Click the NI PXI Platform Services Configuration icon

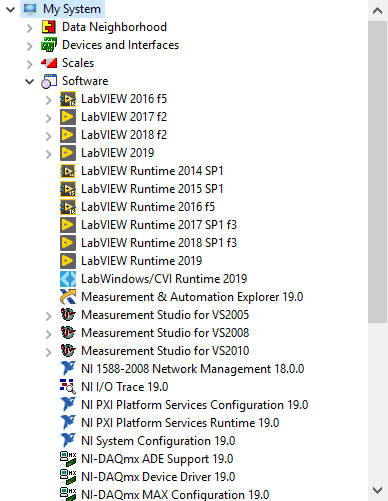pyautogui.click(x=68, y=404)
